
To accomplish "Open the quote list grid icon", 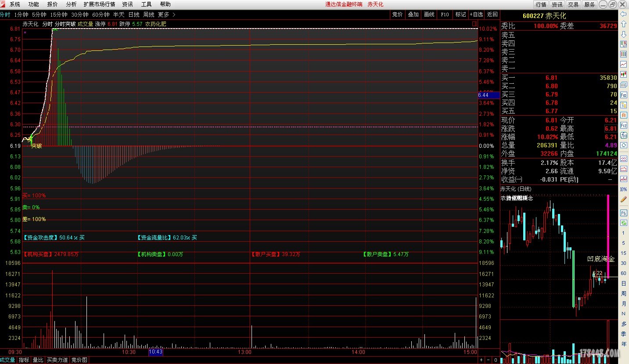I will (623, 54).
